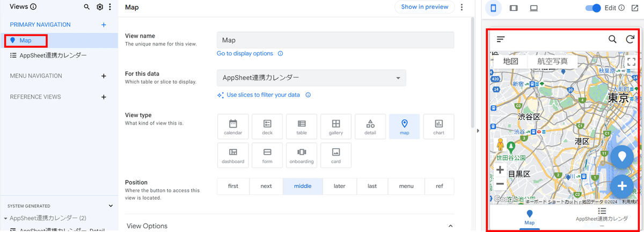The image size is (644, 232).
Task: Choose the form view type
Action: pos(267,156)
